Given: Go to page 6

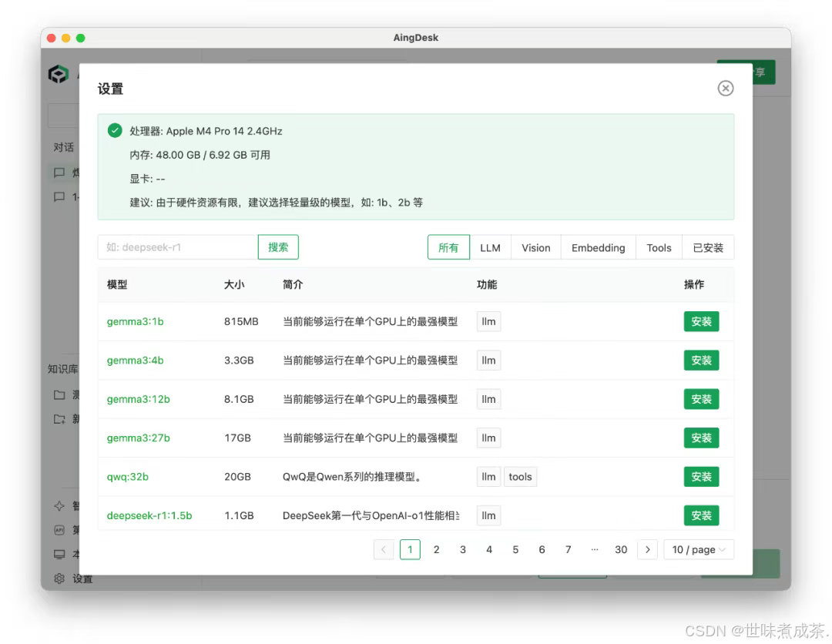Looking at the screenshot, I should click(542, 549).
